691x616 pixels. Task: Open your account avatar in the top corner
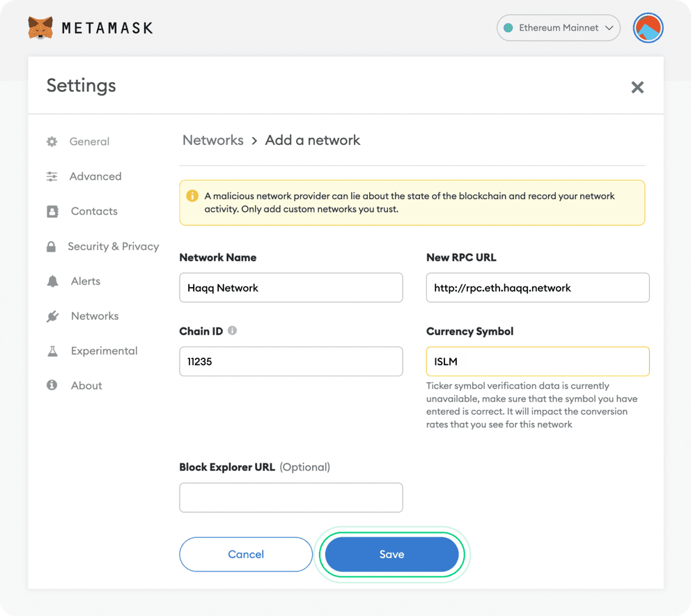648,28
